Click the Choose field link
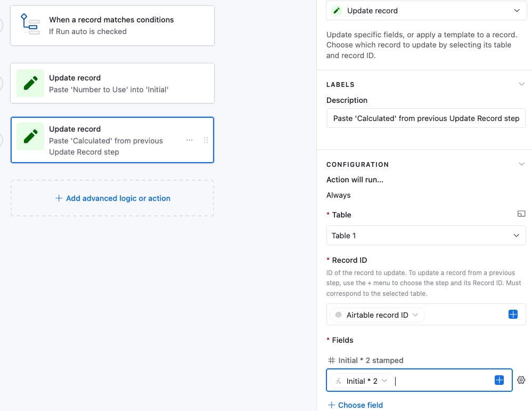Viewport: 532px width, 411px height. [355, 405]
